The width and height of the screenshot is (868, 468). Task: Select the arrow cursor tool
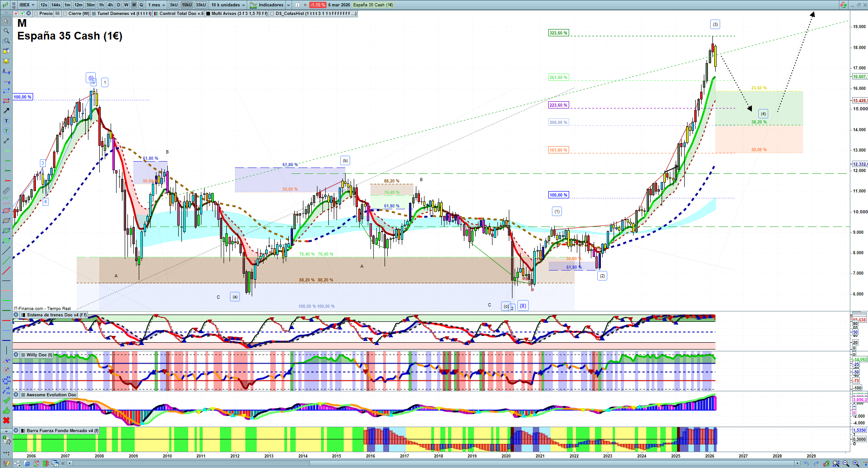point(6,21)
